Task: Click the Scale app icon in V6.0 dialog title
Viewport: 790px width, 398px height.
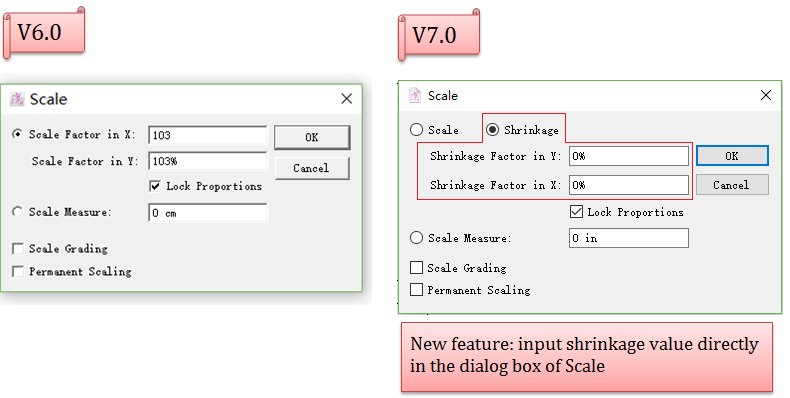Action: [17, 99]
